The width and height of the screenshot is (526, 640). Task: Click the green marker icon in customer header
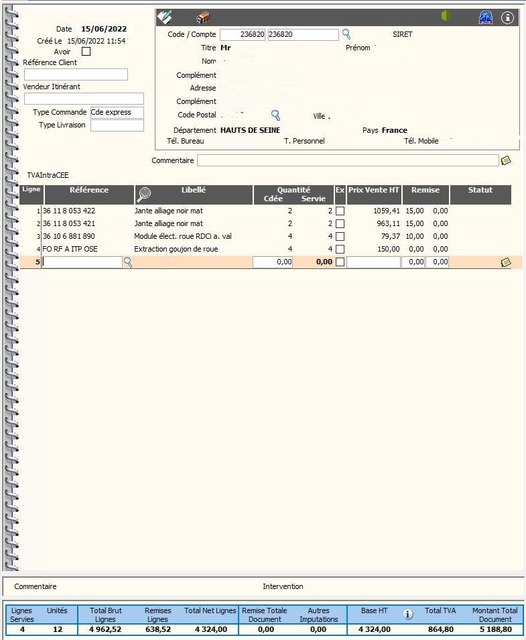(446, 16)
